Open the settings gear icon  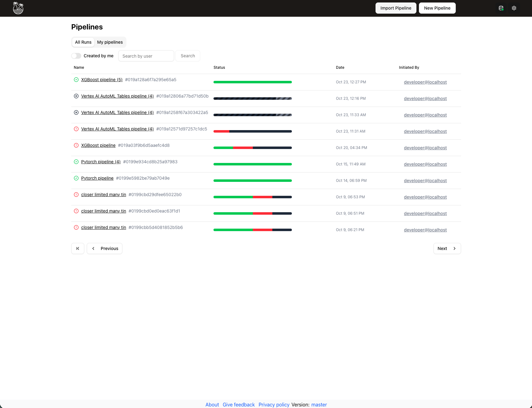click(x=514, y=8)
